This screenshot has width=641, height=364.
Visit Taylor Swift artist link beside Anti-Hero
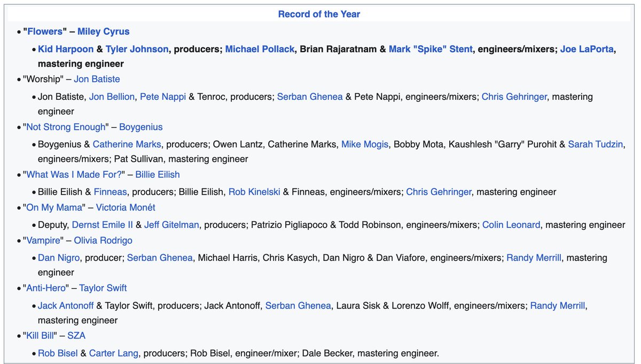(x=103, y=288)
